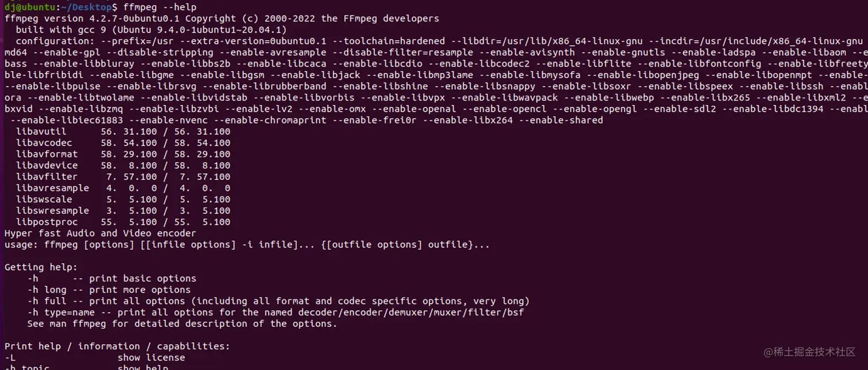Click the 'built with gcc 9' line
The width and height of the screenshot is (868, 370).
151,29
